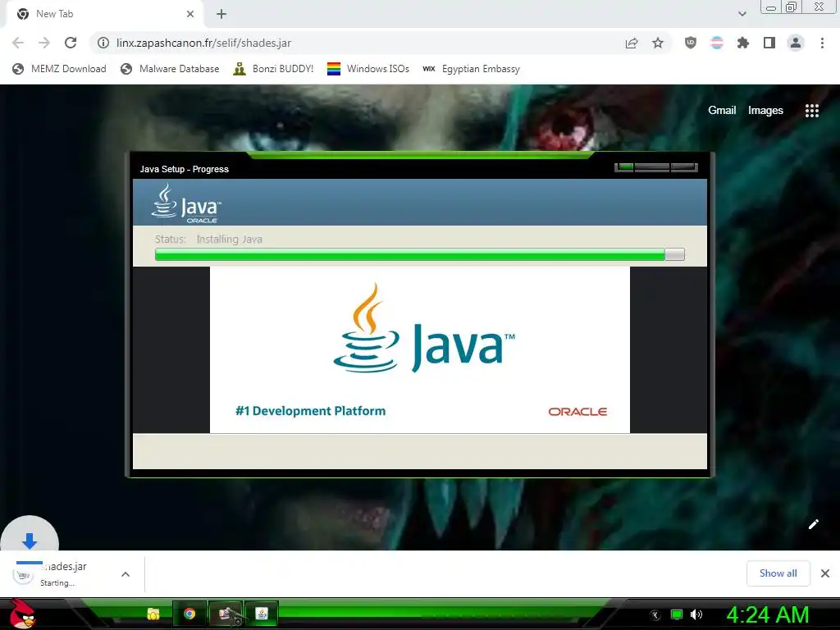Reload the current page
The image size is (840, 630).
coord(71,43)
